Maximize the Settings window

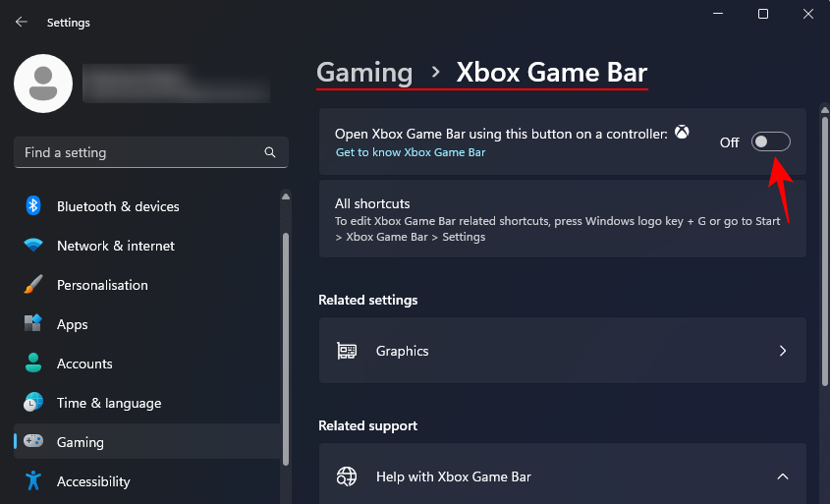(763, 14)
